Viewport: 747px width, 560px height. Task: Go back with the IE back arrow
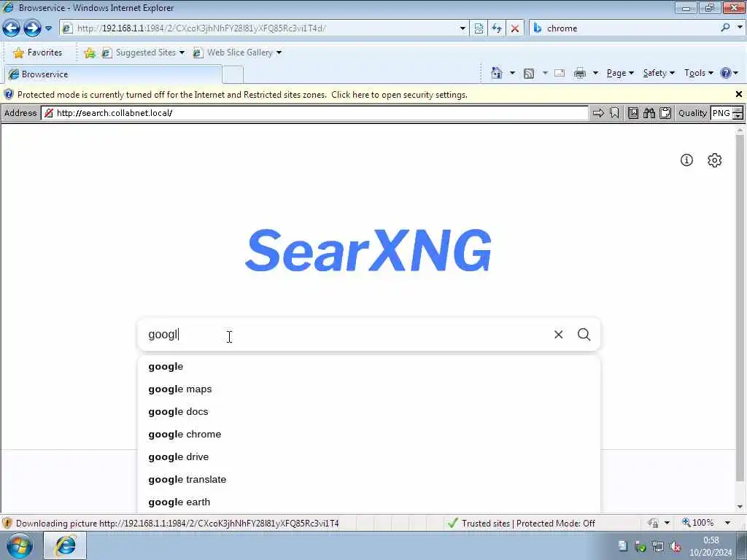[12, 28]
